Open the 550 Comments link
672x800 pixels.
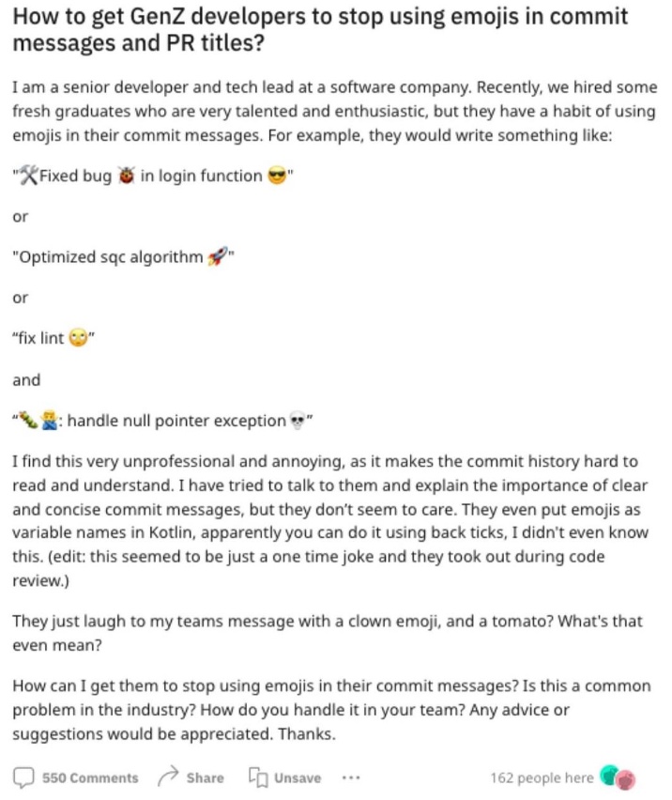point(90,777)
